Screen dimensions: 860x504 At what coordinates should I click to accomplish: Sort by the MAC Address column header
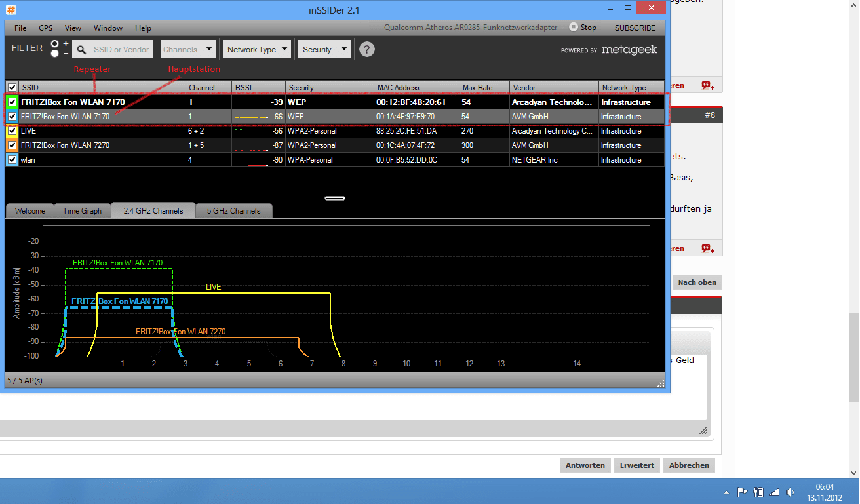[x=417, y=87]
